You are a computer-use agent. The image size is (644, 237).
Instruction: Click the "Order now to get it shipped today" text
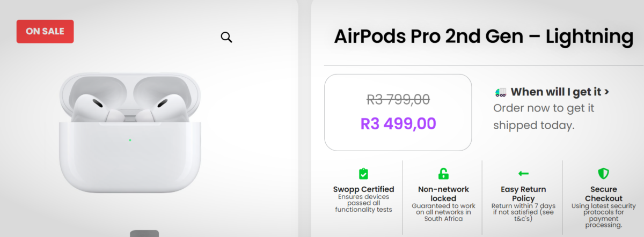tap(544, 116)
